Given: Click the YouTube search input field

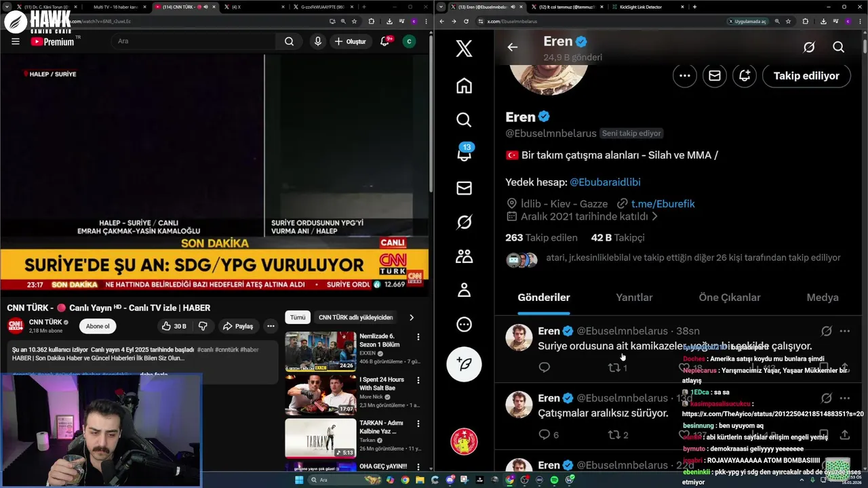Looking at the screenshot, I should click(x=193, y=41).
